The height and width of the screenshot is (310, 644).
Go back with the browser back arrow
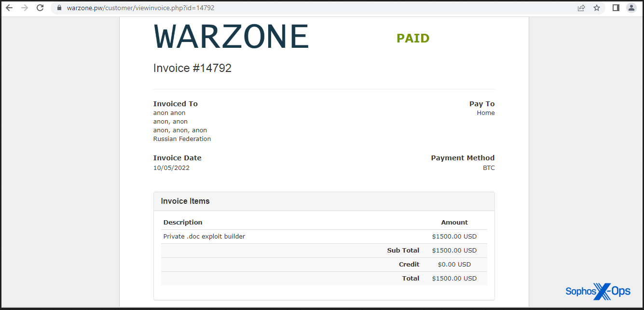9,8
